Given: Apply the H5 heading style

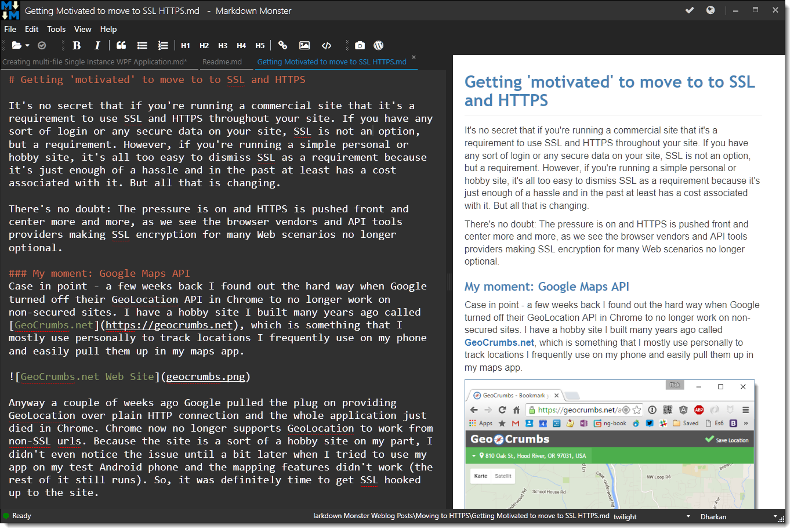Looking at the screenshot, I should click(260, 45).
